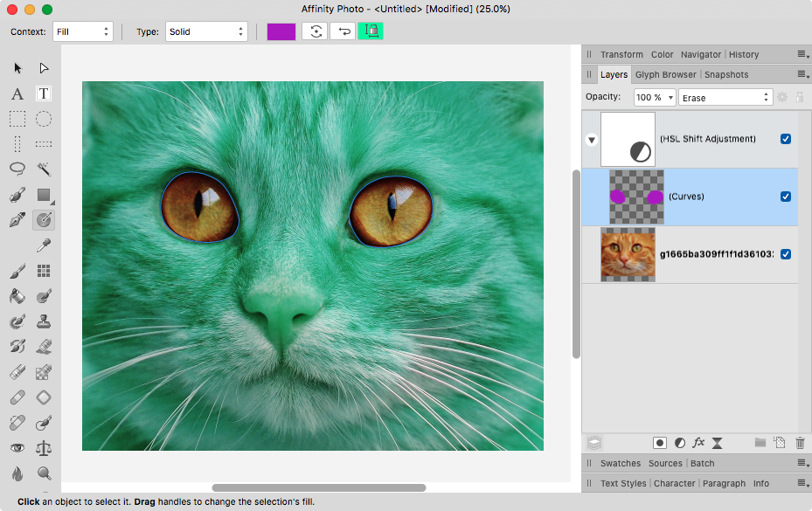Toggle visibility of the Curves layer
The image size is (812, 511).
tap(785, 197)
